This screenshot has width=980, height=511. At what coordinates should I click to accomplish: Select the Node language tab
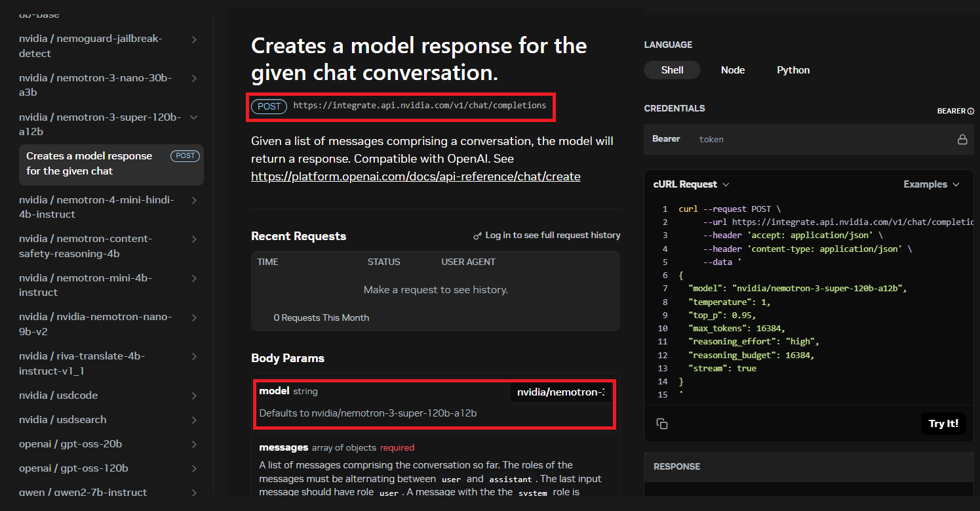point(733,70)
